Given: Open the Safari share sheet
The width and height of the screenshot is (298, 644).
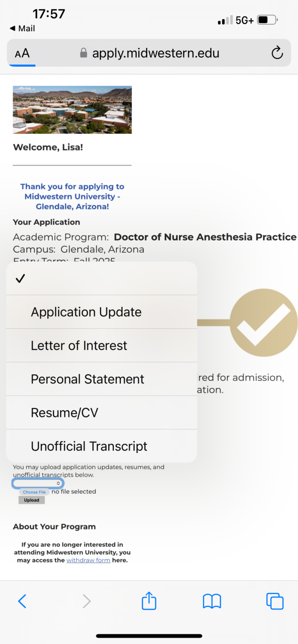Looking at the screenshot, I should coord(149,601).
